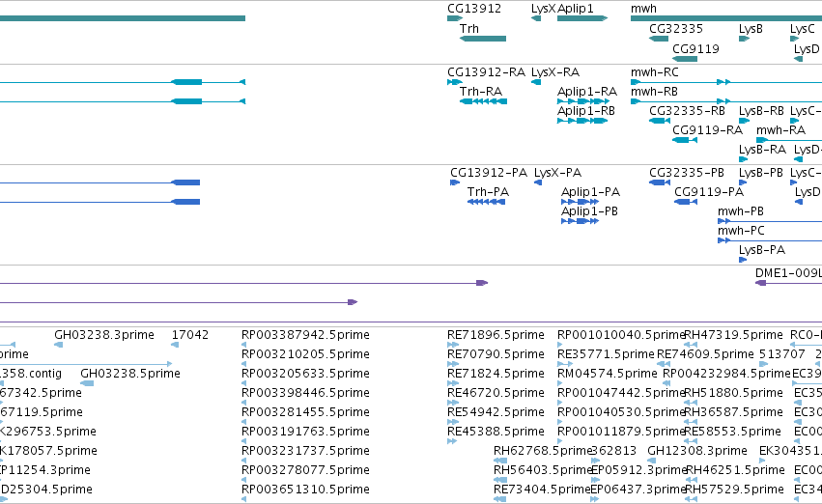Viewport: 822px width, 504px height.
Task: Click the CG9119-RA transcript label
Action: 707,130
